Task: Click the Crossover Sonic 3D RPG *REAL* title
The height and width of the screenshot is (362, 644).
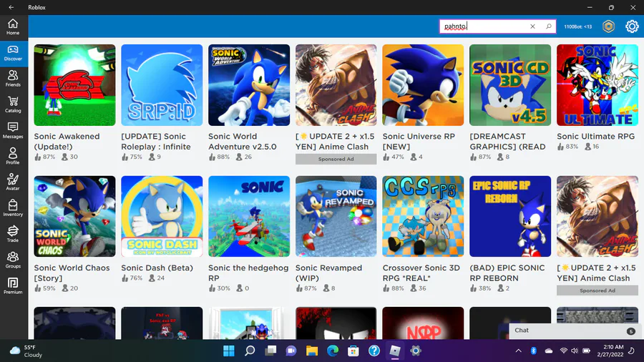Action: click(x=421, y=273)
